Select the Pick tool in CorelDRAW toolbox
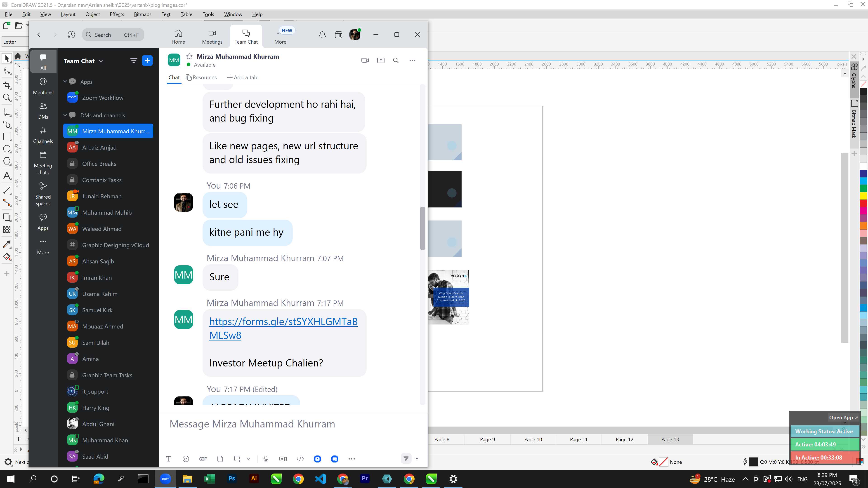Viewport: 868px width, 488px height. [x=7, y=58]
